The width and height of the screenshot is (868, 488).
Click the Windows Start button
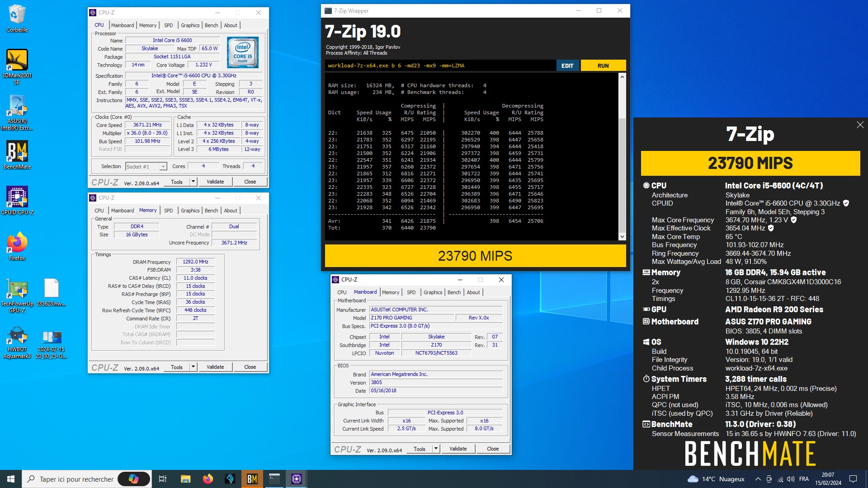coord(11,479)
